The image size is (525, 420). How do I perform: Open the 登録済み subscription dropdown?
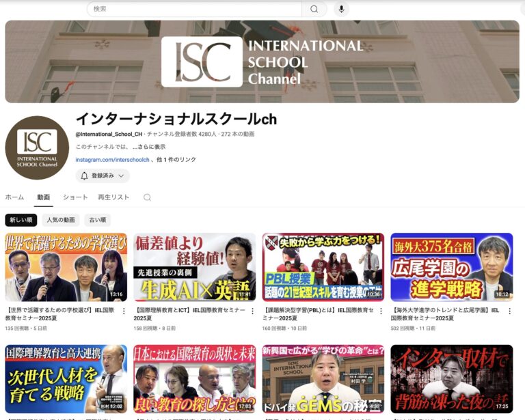coord(103,176)
